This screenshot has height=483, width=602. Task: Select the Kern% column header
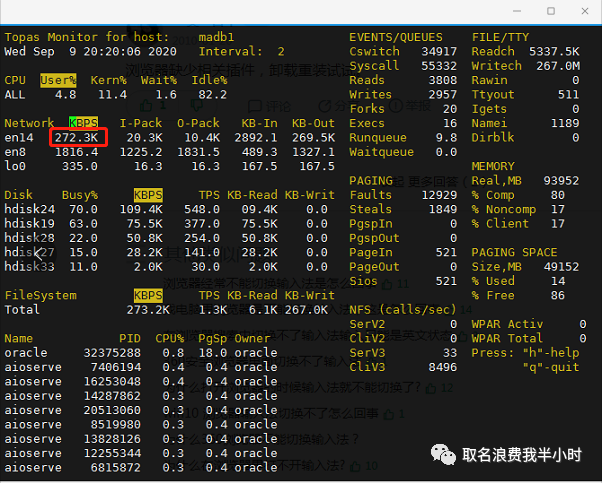(109, 80)
